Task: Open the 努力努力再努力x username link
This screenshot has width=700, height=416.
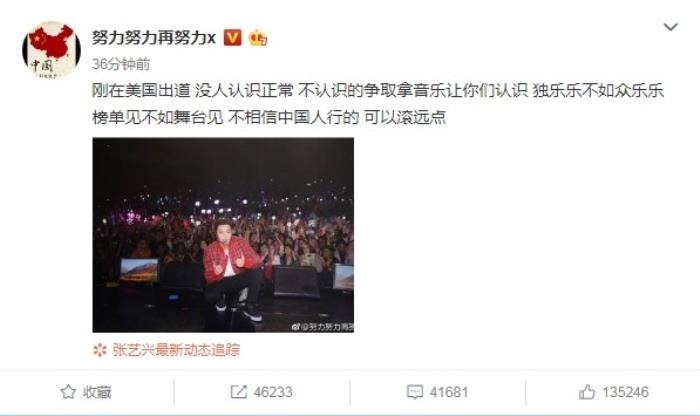Action: tap(154, 38)
